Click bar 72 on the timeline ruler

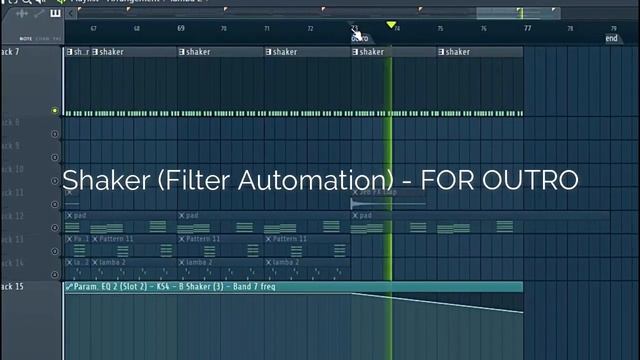tap(310, 29)
